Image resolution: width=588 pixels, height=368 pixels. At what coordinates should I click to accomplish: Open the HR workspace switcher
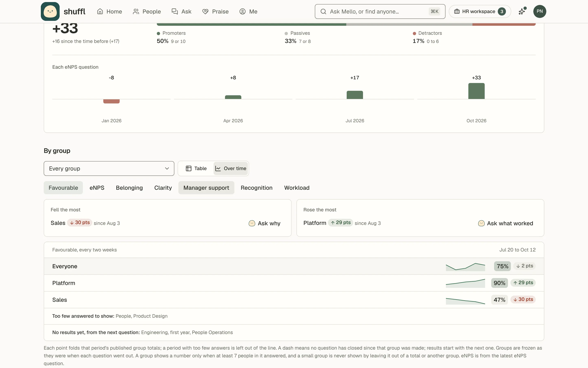pyautogui.click(x=480, y=11)
